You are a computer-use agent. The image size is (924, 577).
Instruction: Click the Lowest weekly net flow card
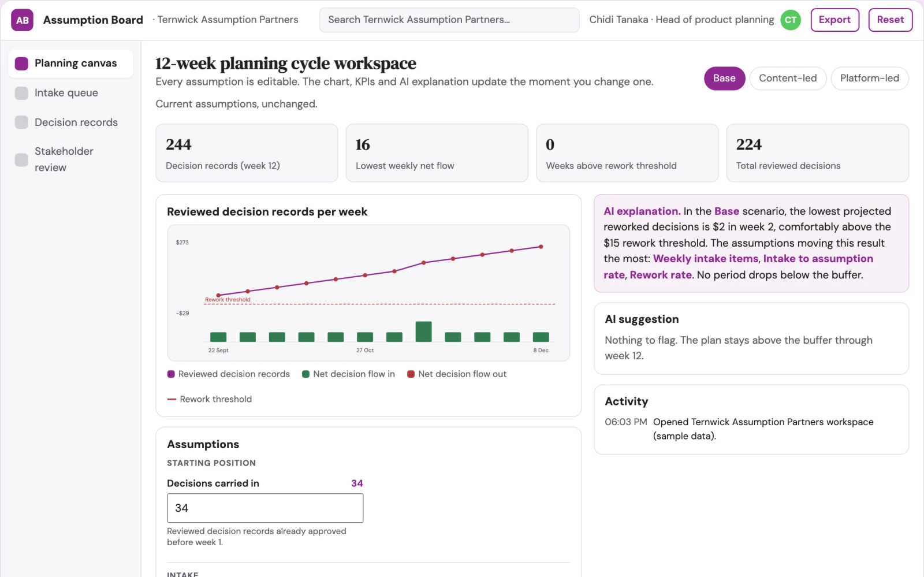[x=437, y=153]
